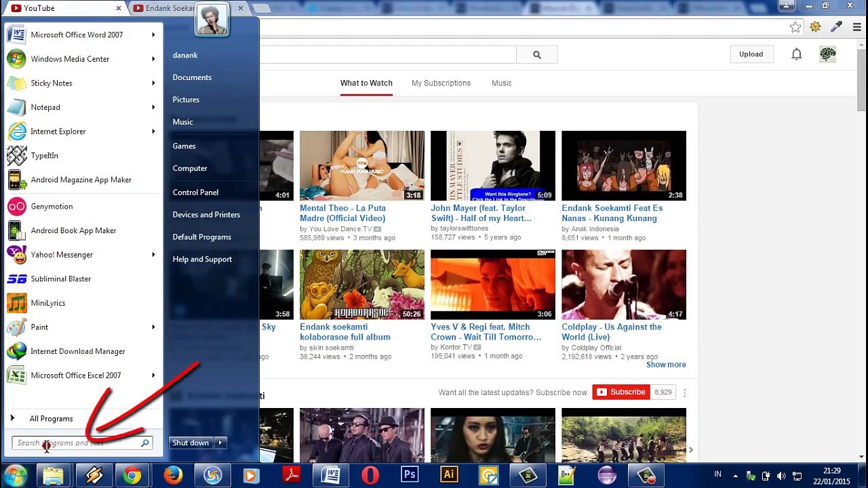
Task: Select the What to Watch tab
Action: coord(366,83)
